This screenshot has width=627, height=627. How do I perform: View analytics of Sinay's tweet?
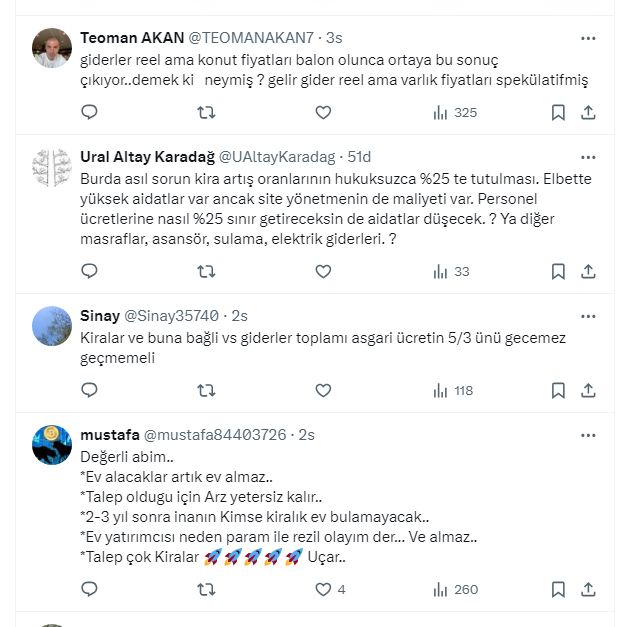coord(452,391)
